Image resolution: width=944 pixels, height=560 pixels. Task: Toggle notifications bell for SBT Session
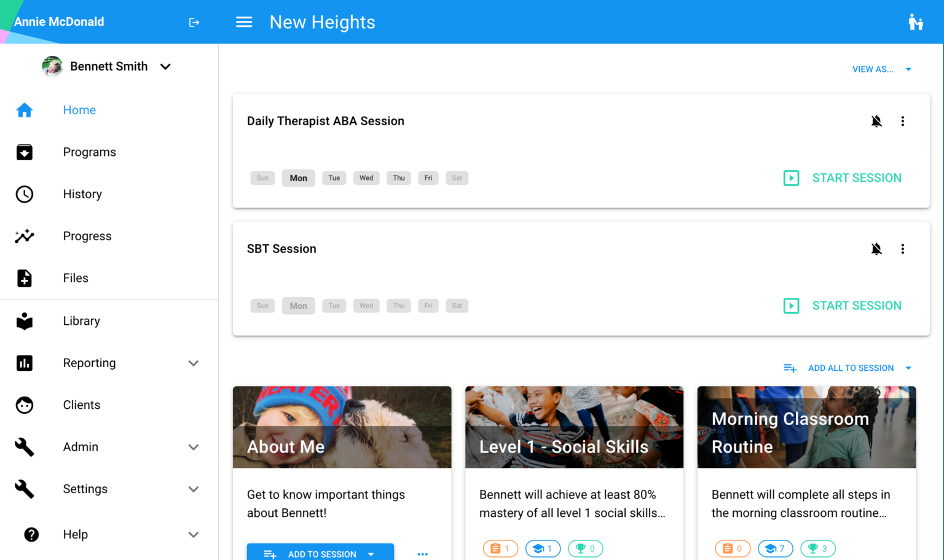click(876, 249)
